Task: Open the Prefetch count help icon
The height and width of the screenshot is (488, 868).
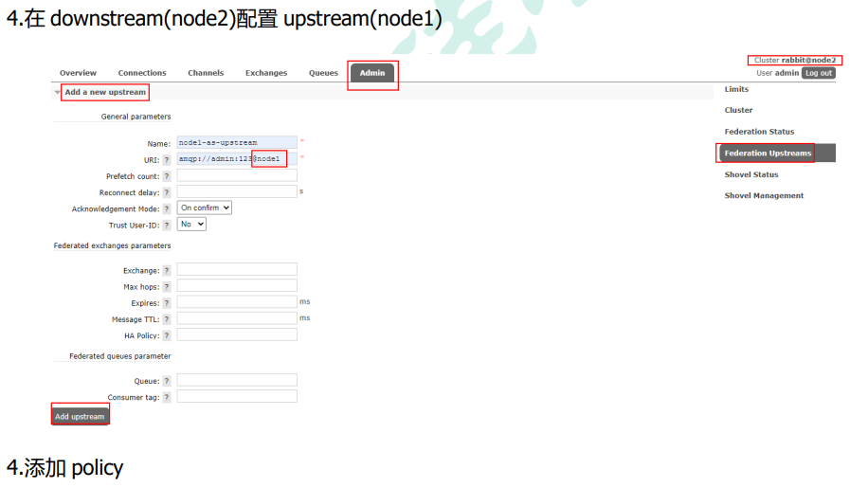Action: pos(167,176)
